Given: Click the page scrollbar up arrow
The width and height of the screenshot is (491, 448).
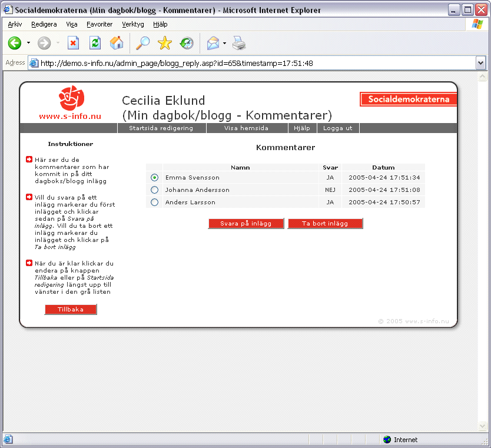Looking at the screenshot, I should (x=483, y=77).
